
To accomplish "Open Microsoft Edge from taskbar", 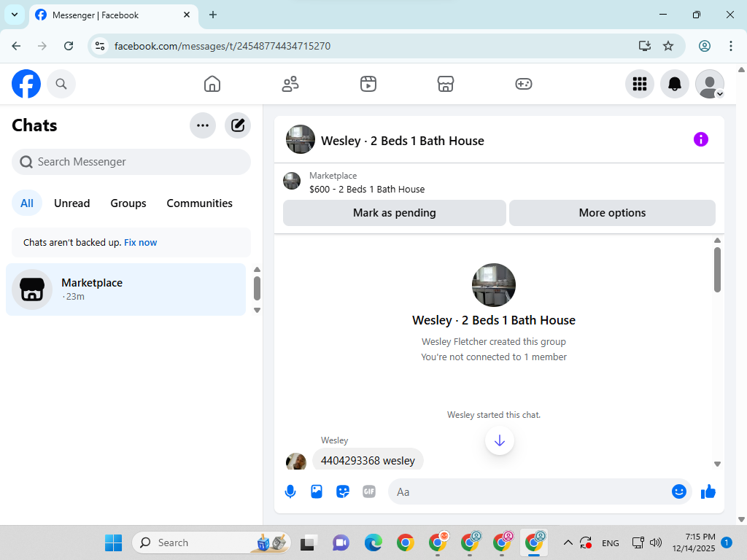I will click(x=373, y=542).
